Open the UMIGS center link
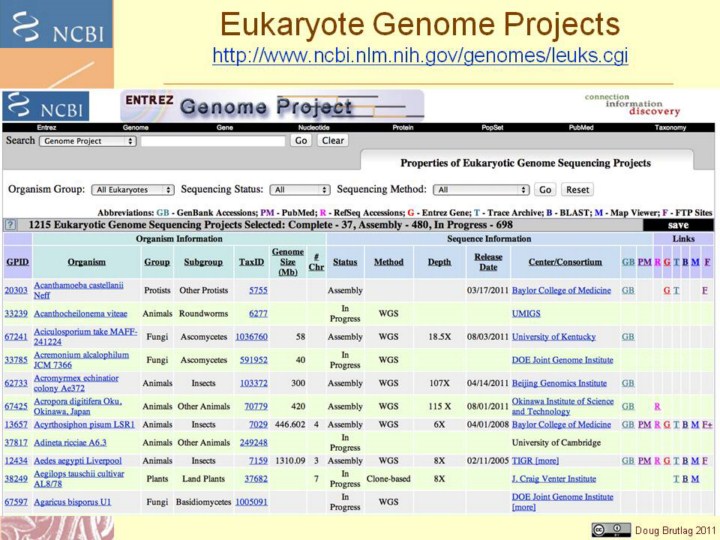The width and height of the screenshot is (720, 540). (x=526, y=314)
